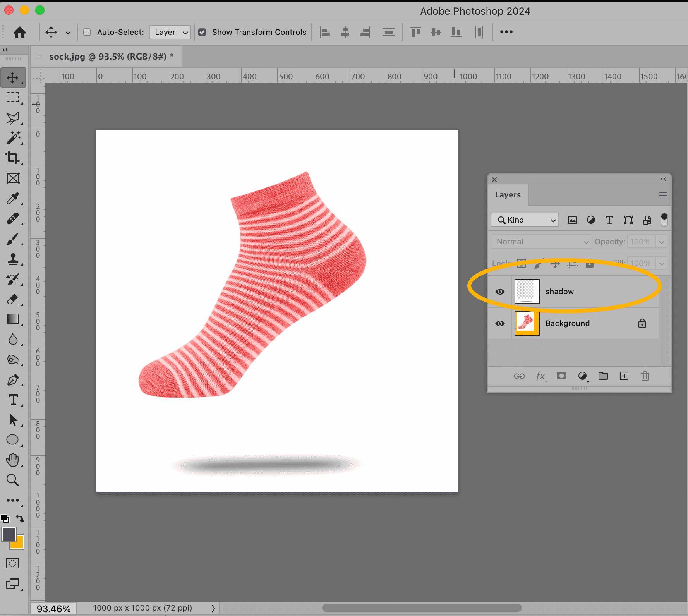
Task: Click the foreground color swatch
Action: [x=9, y=535]
